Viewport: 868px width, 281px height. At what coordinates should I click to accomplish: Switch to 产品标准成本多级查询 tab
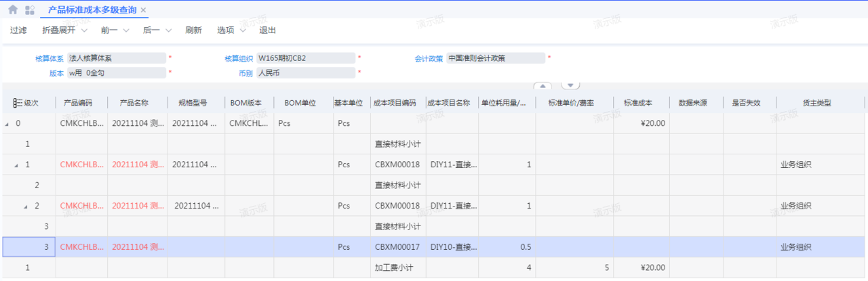(x=92, y=10)
